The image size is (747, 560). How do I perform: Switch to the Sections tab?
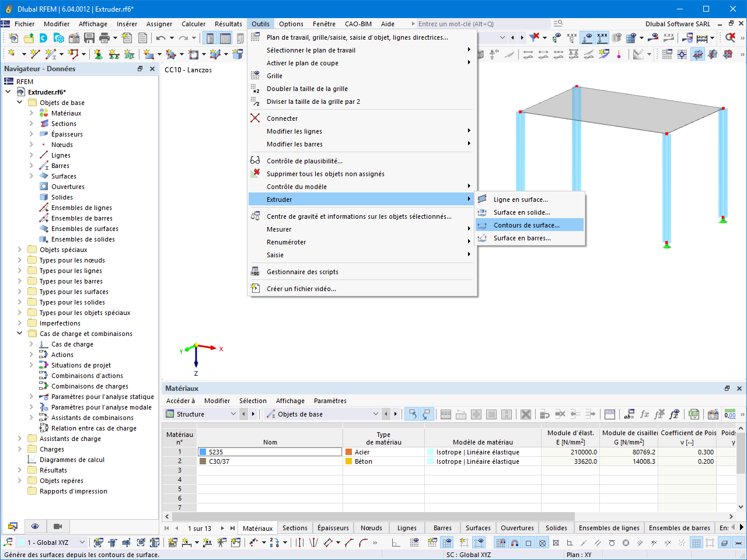tap(295, 528)
